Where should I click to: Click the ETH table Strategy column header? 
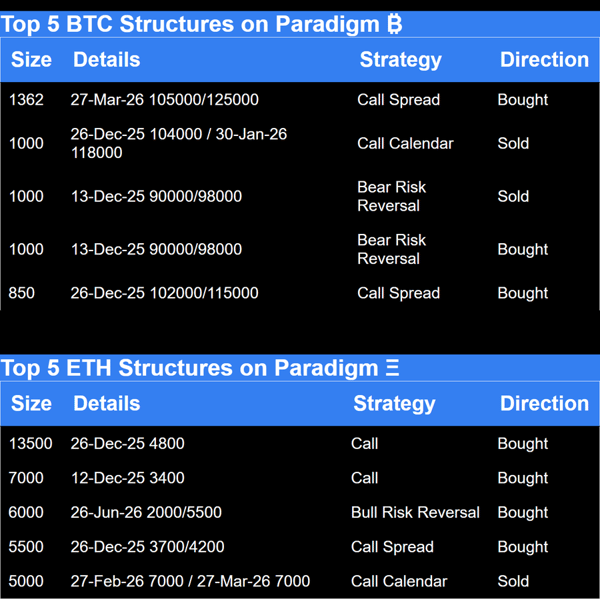click(x=395, y=404)
